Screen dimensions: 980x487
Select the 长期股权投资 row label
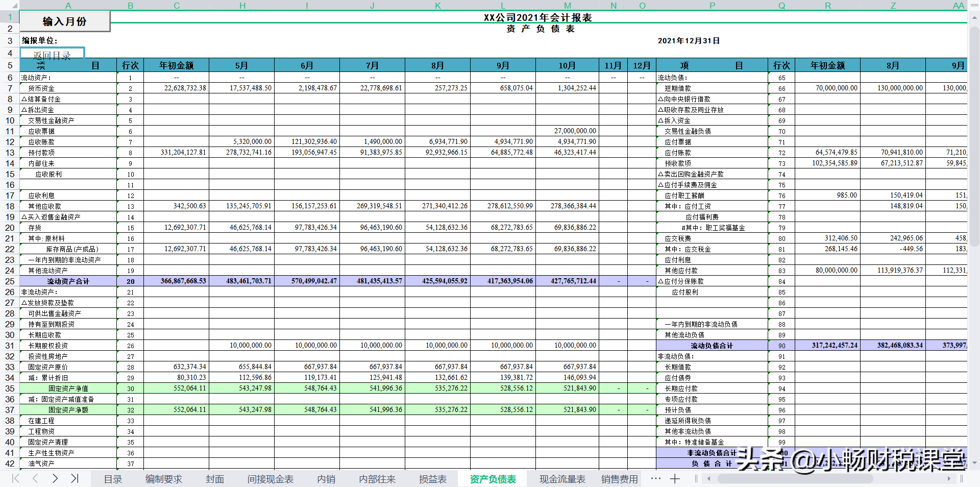click(x=48, y=346)
